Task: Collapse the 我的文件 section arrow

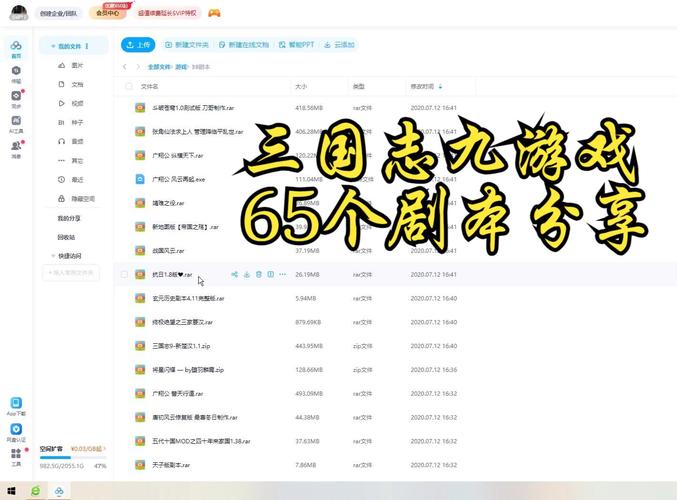Action: pos(53,46)
